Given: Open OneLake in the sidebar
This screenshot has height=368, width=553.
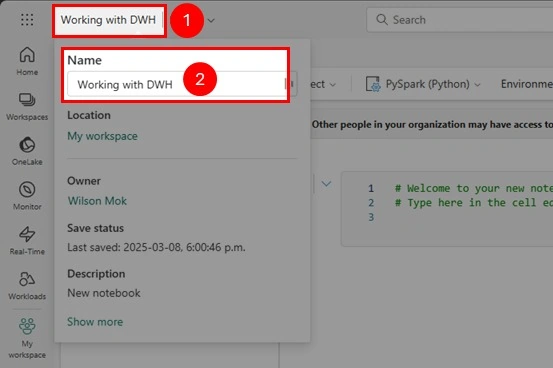Looking at the screenshot, I should 27,151.
